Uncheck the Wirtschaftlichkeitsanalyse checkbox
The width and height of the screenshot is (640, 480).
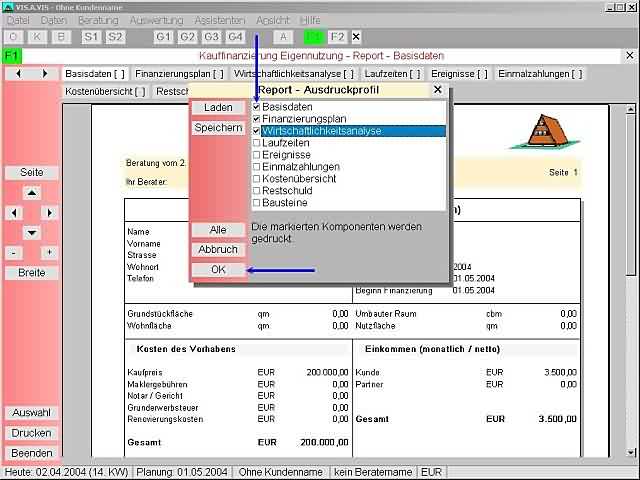point(256,131)
